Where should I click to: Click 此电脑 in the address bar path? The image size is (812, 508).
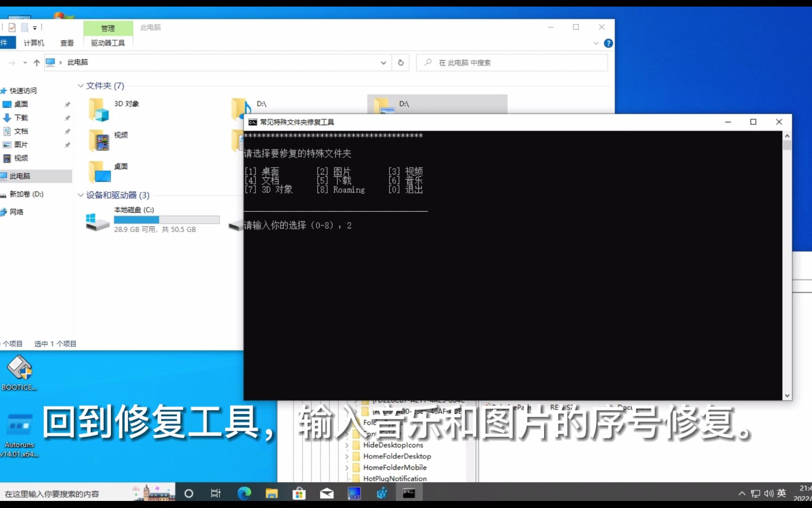coord(78,62)
